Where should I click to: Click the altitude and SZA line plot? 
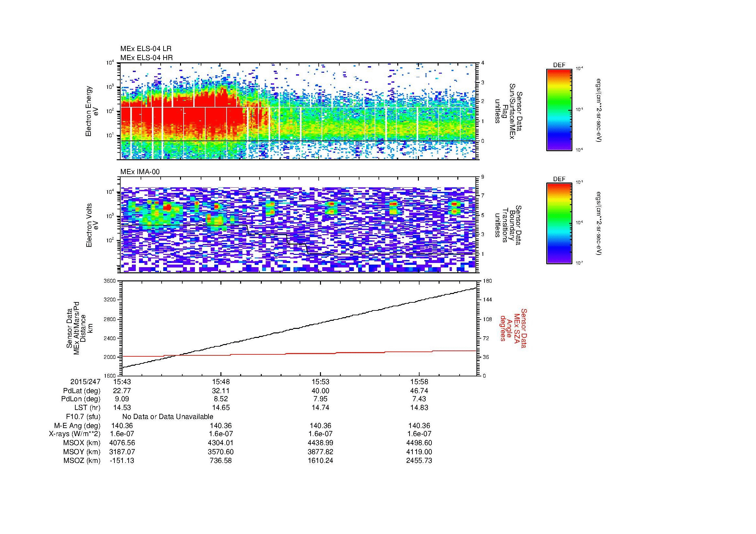point(300,328)
